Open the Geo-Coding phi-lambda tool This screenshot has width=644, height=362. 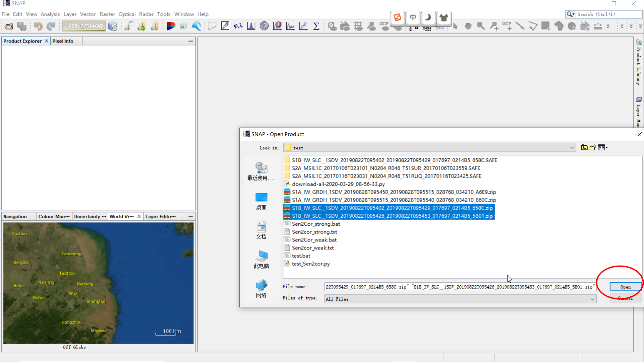point(238,26)
